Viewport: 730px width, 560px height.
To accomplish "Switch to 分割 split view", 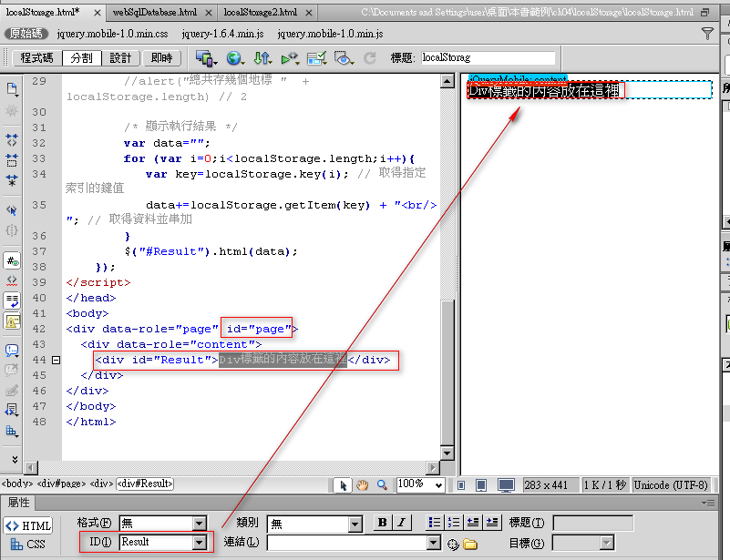I will coord(81,58).
